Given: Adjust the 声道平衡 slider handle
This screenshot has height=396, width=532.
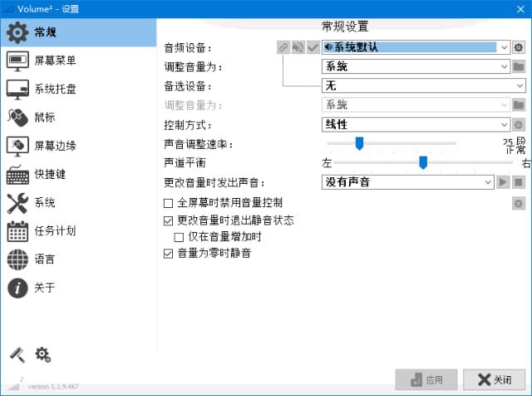Looking at the screenshot, I should coord(423,162).
